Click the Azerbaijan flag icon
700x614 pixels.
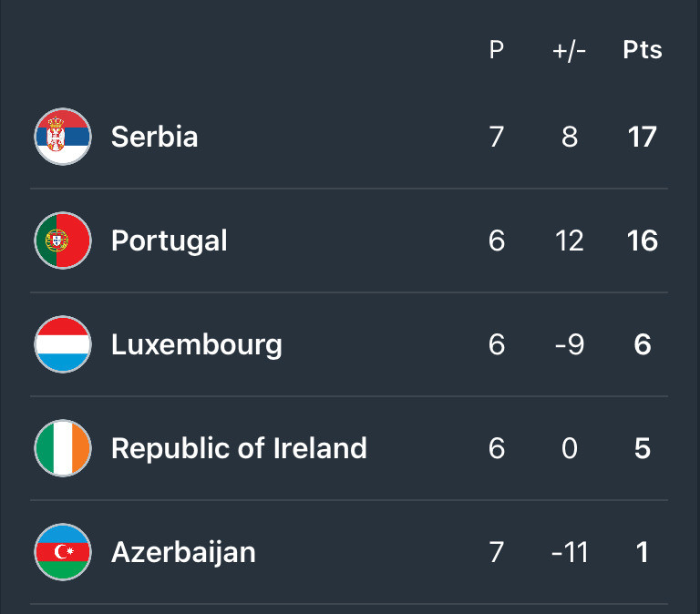coord(63,552)
